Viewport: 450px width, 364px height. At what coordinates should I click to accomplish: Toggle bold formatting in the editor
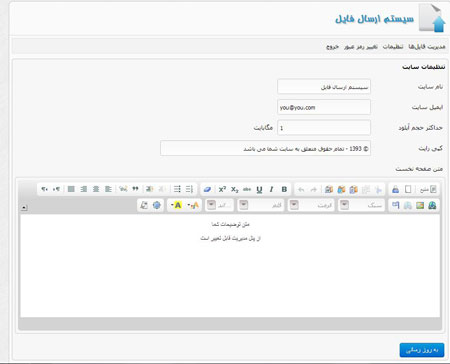(284, 189)
